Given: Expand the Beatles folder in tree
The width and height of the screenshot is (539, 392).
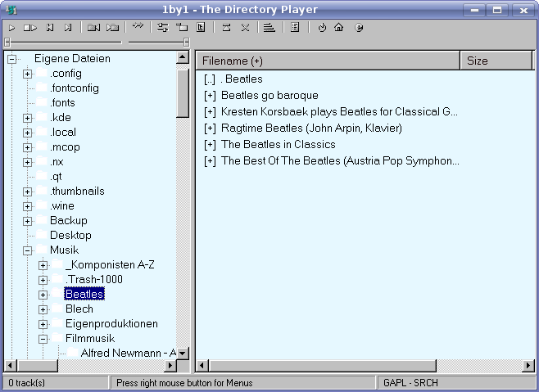Looking at the screenshot, I should tap(43, 295).
